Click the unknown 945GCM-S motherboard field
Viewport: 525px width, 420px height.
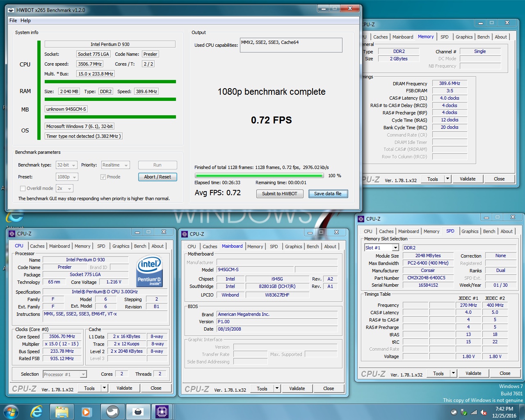pos(66,109)
